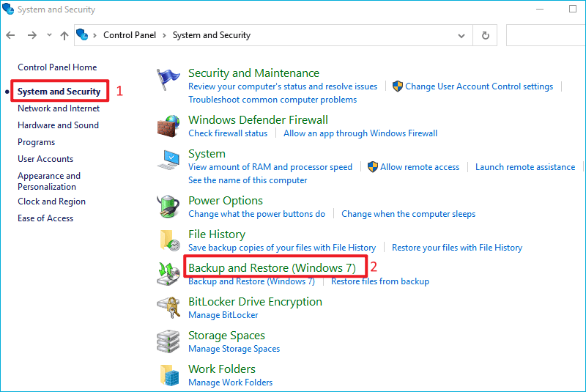Click the title bar System and Security icon
This screenshot has height=392, width=586.
click(x=8, y=9)
